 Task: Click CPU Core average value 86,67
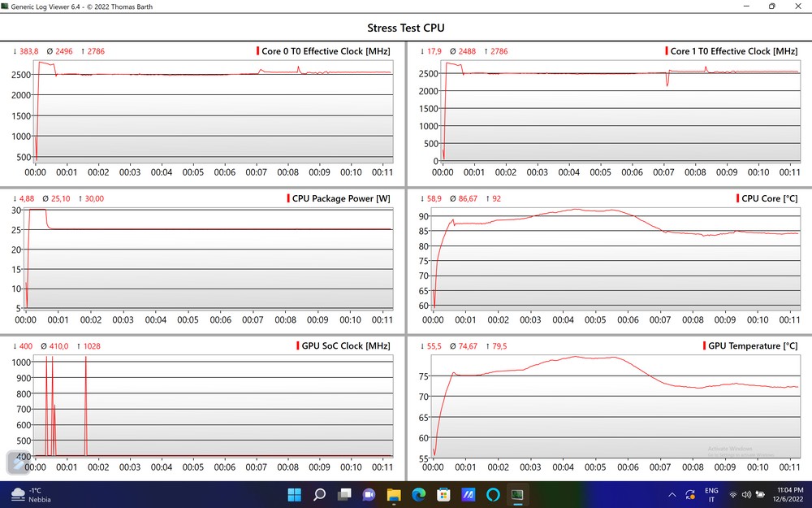[468, 198]
